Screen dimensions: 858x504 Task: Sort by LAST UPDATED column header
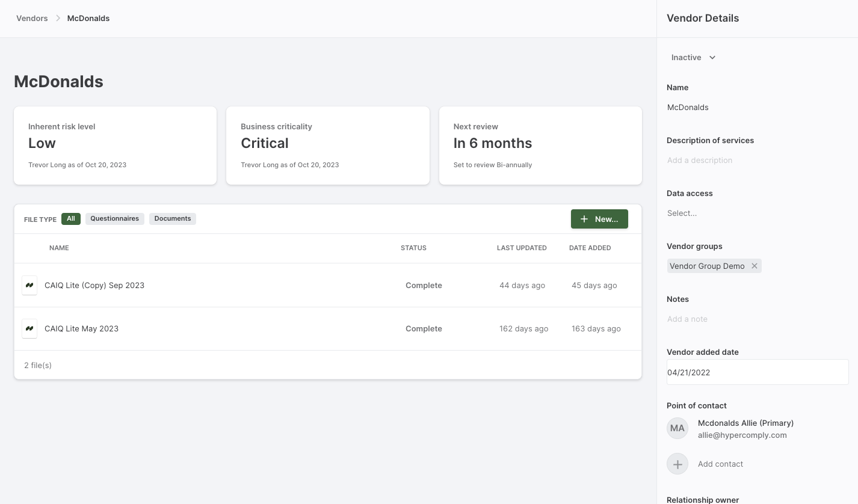pyautogui.click(x=522, y=248)
